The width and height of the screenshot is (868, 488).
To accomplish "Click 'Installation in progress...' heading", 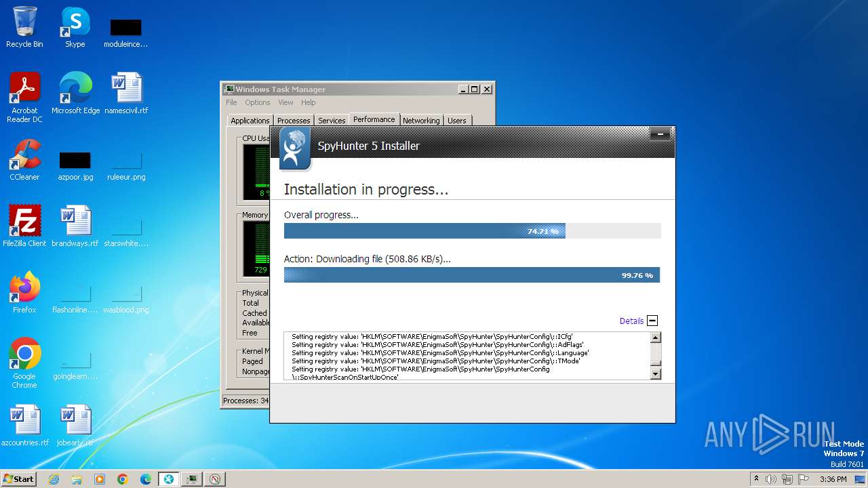I will pos(366,190).
